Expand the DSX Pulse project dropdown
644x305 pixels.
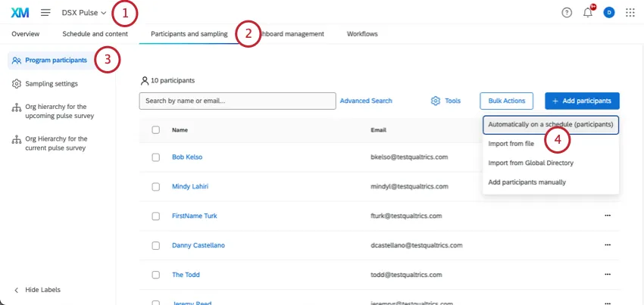(x=84, y=13)
